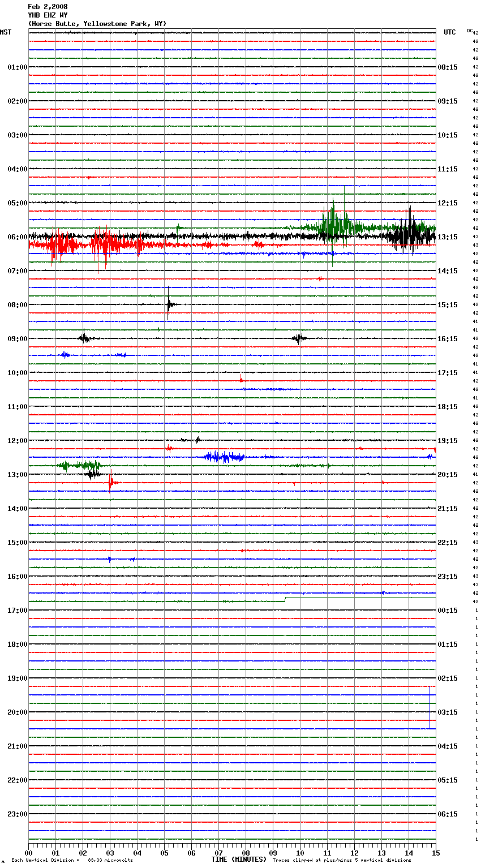
Task: Click the bottom axis minute tick "15"
Action: (435, 853)
